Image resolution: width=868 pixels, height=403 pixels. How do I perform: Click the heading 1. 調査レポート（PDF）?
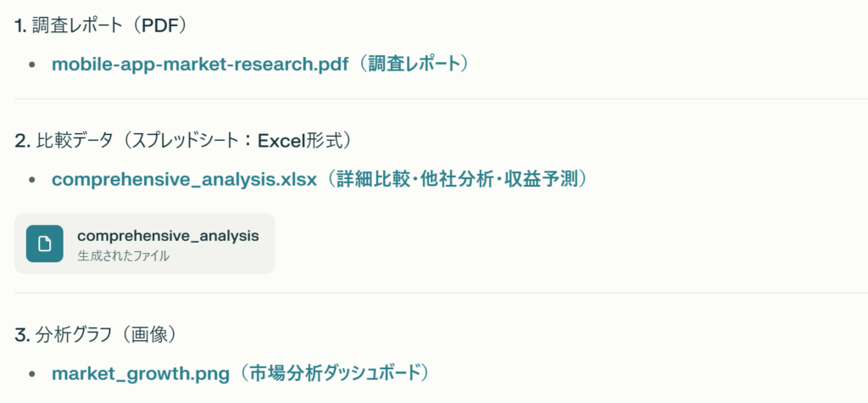pyautogui.click(x=100, y=25)
